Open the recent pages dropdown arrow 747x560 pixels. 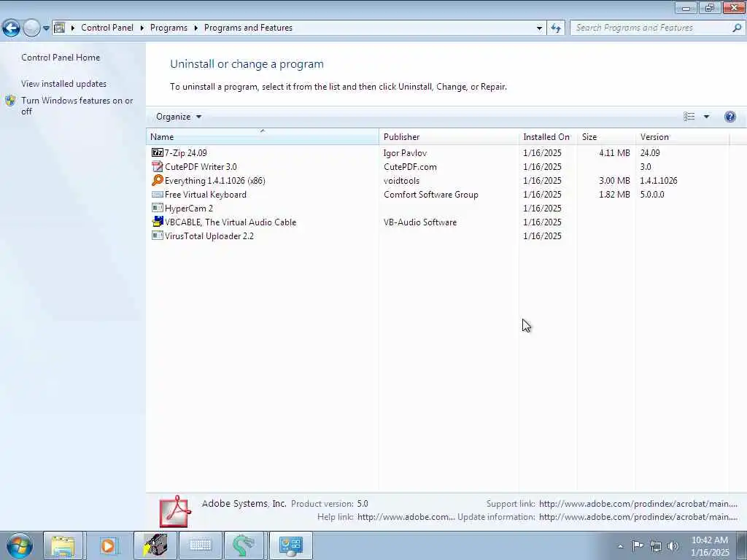[46, 28]
